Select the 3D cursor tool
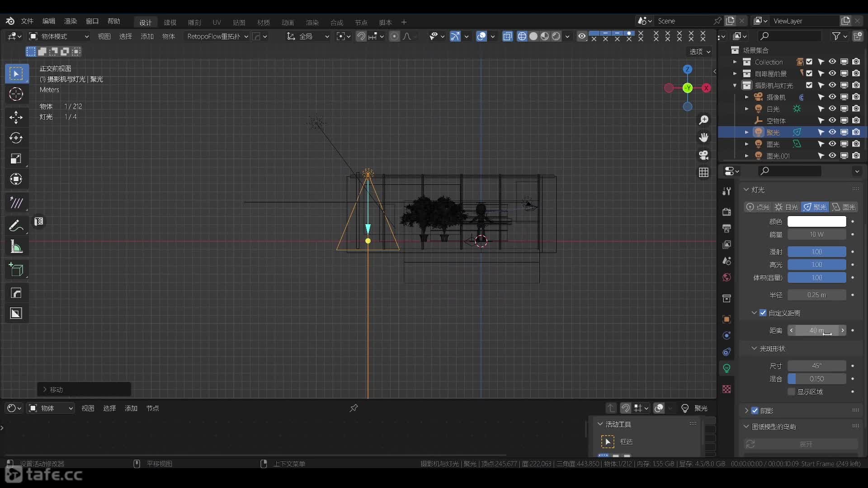This screenshot has height=488, width=868. click(16, 94)
